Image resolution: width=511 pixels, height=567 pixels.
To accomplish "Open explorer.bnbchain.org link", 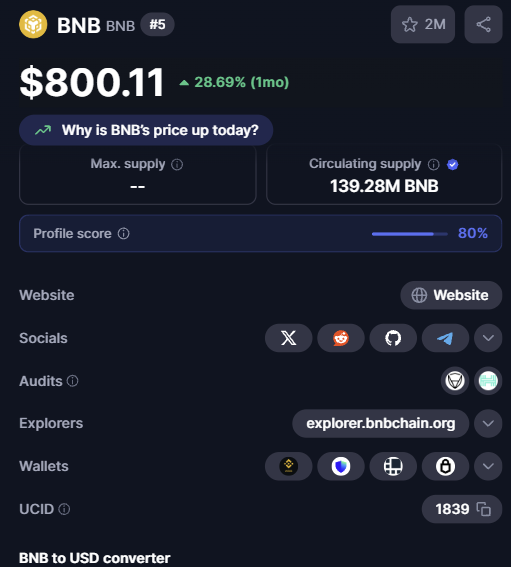I will 380,423.
